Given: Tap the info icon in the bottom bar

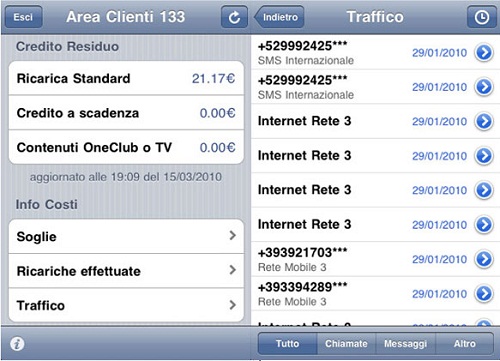Looking at the screenshot, I should point(17,344).
